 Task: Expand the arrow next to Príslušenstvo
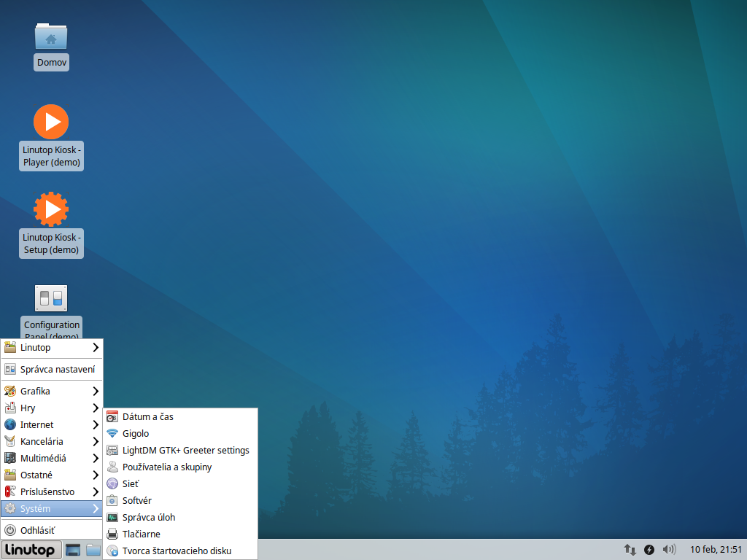coord(96,492)
